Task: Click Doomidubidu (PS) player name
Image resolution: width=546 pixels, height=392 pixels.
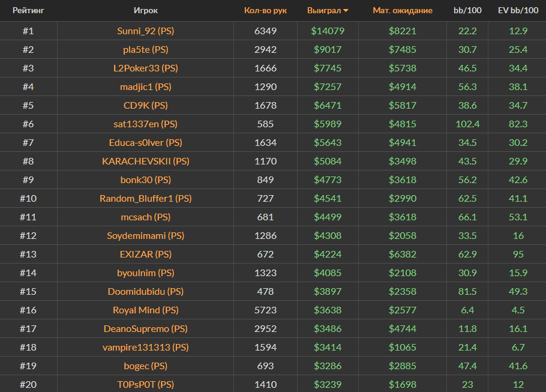Action: pyautogui.click(x=146, y=291)
